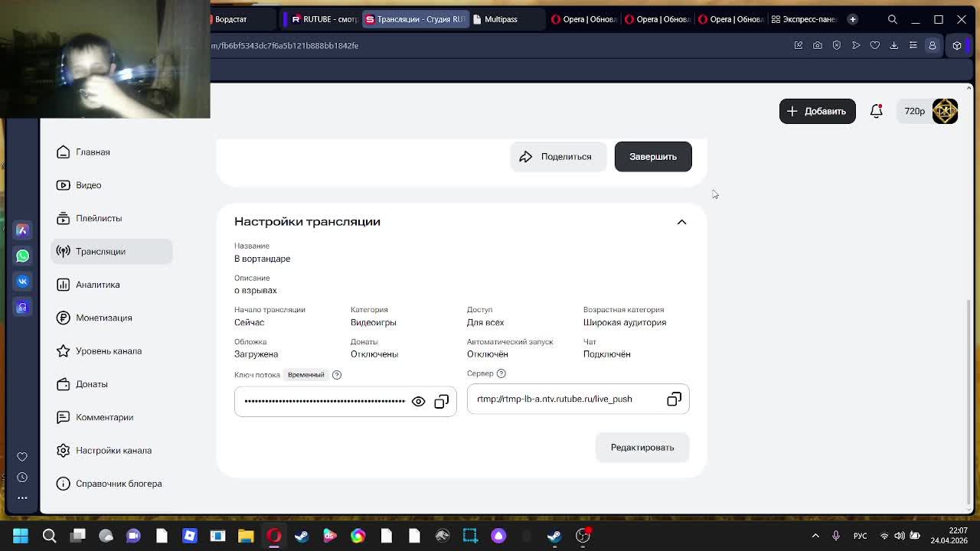
Task: Copy the RTMP server address
Action: 674,399
